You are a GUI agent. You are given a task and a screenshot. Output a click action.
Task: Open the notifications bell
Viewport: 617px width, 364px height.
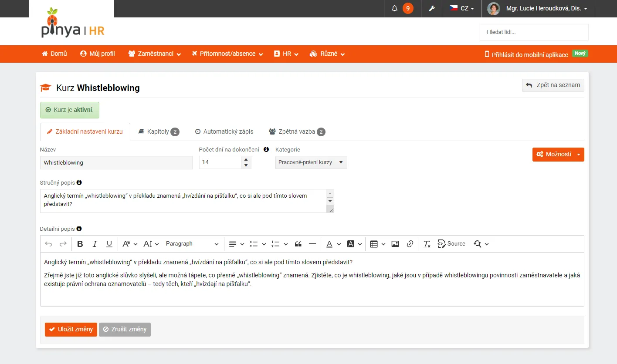tap(395, 8)
